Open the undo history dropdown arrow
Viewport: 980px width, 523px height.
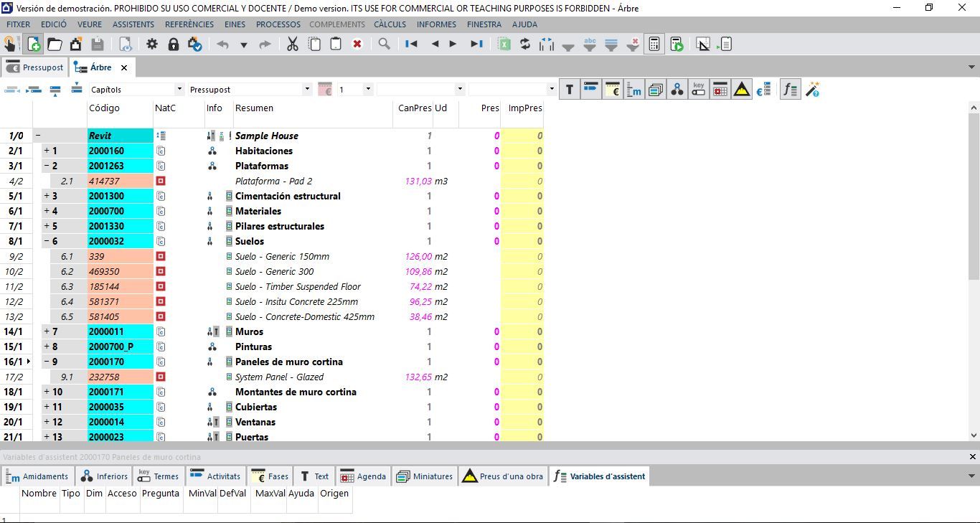coord(243,45)
